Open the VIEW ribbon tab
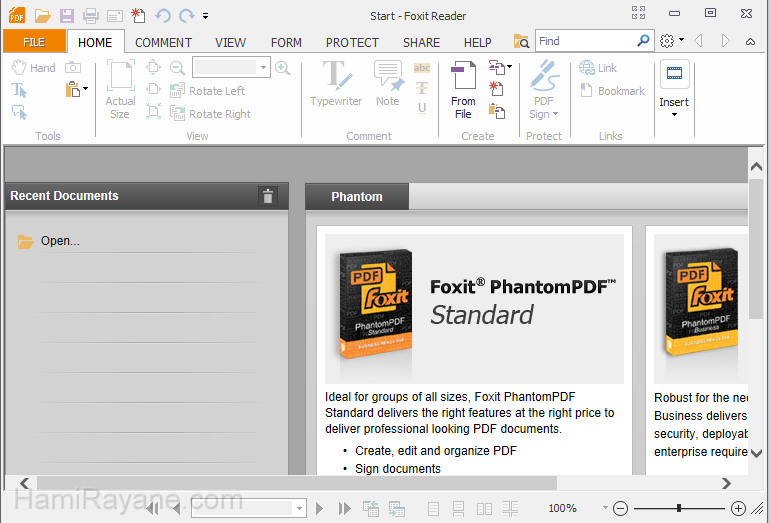The image size is (769, 523). (x=231, y=43)
